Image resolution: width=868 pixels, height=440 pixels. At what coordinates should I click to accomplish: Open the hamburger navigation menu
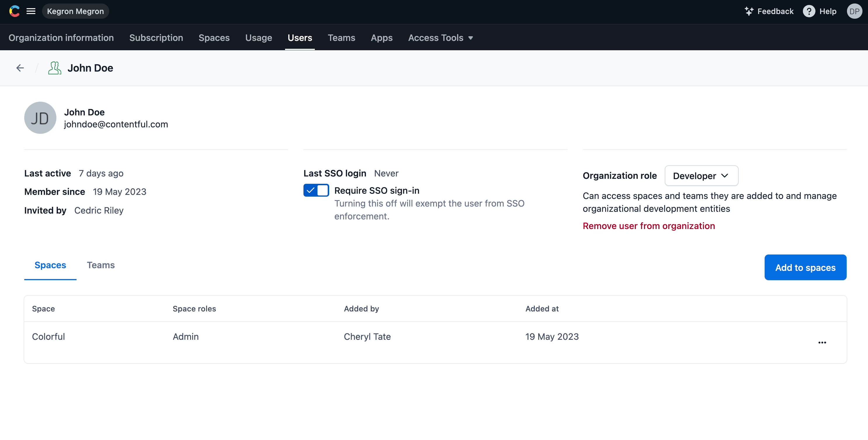point(31,11)
